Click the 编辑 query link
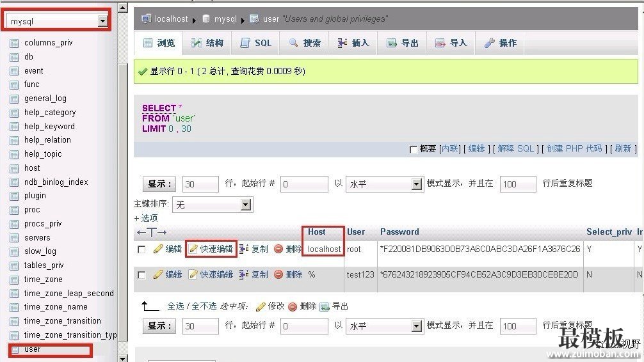 pos(476,148)
